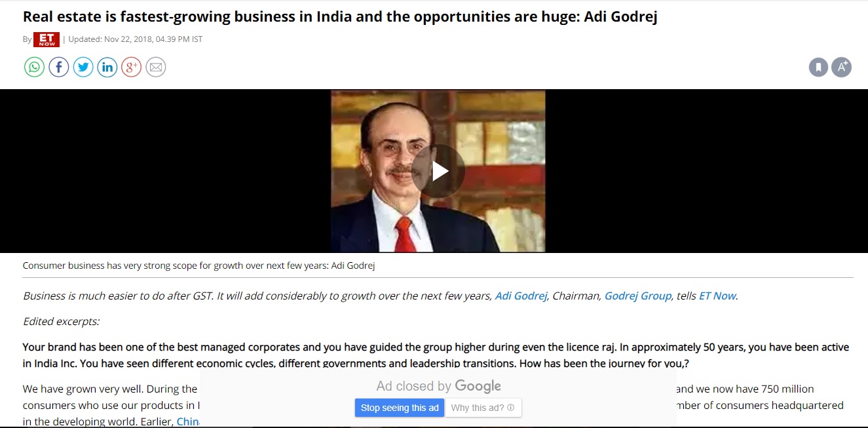Open the Adi Godrej link
The height and width of the screenshot is (428, 868).
pyautogui.click(x=521, y=296)
